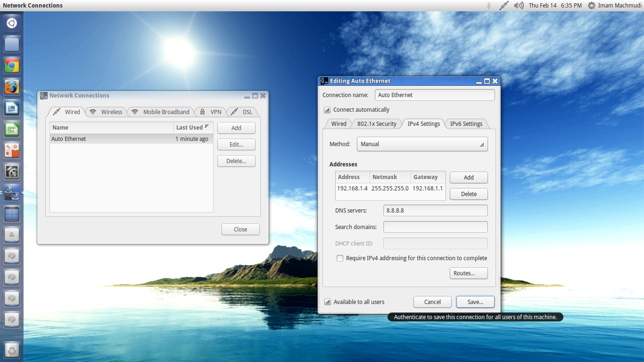The height and width of the screenshot is (362, 644).
Task: Open Google Chrome from the launcher
Action: pyautogui.click(x=11, y=66)
